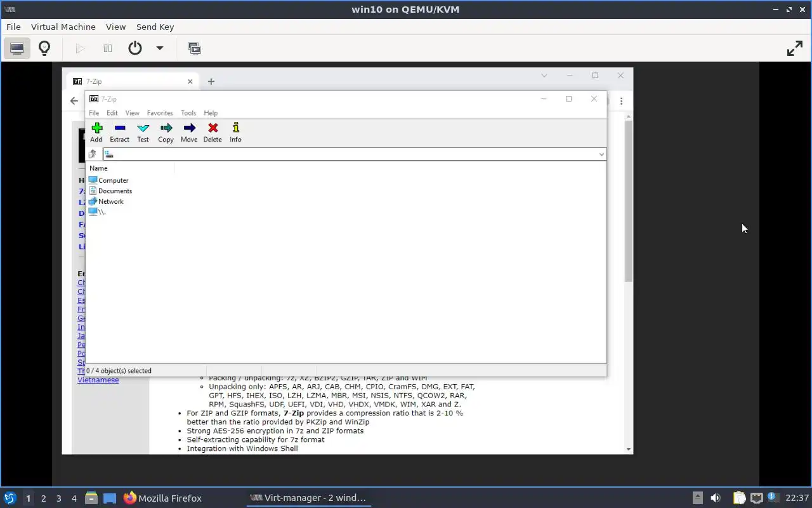Switch to workspace 4
The width and height of the screenshot is (812, 508).
(x=74, y=498)
